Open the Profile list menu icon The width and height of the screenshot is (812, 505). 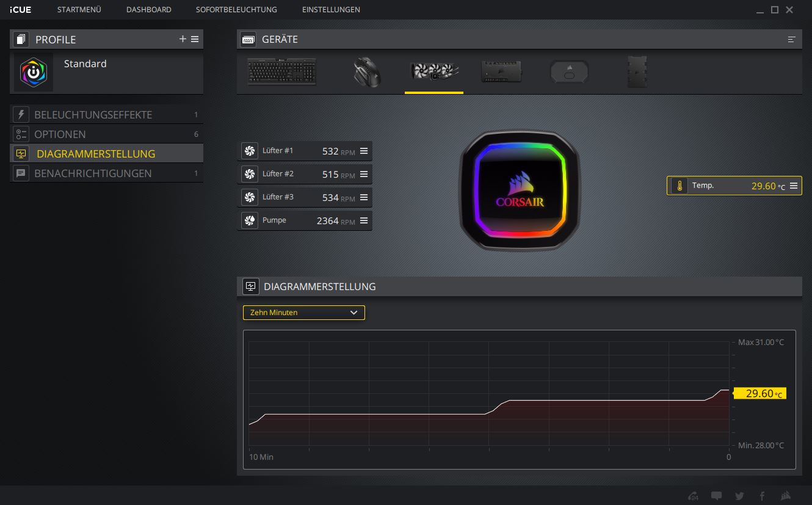pos(195,39)
